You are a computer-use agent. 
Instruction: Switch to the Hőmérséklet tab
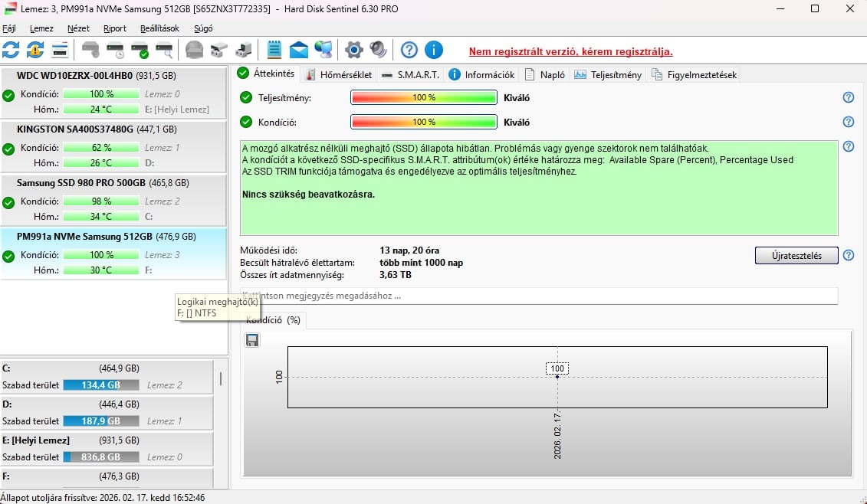pos(339,74)
